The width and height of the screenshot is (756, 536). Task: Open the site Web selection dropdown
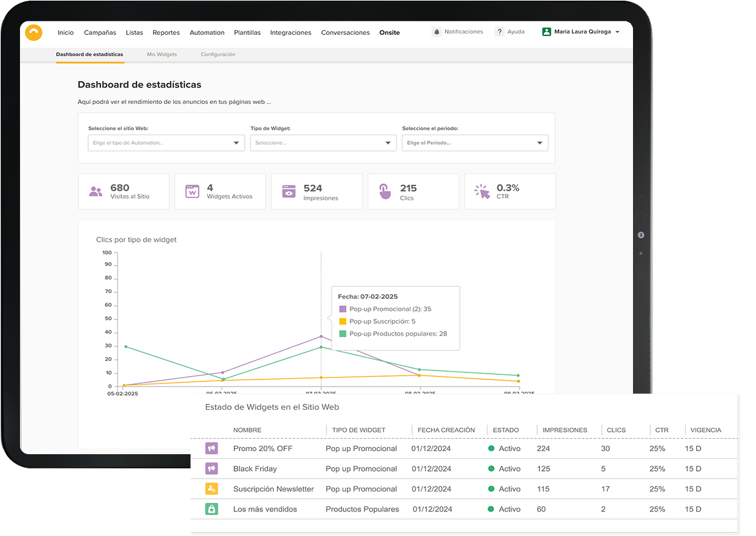point(166,143)
